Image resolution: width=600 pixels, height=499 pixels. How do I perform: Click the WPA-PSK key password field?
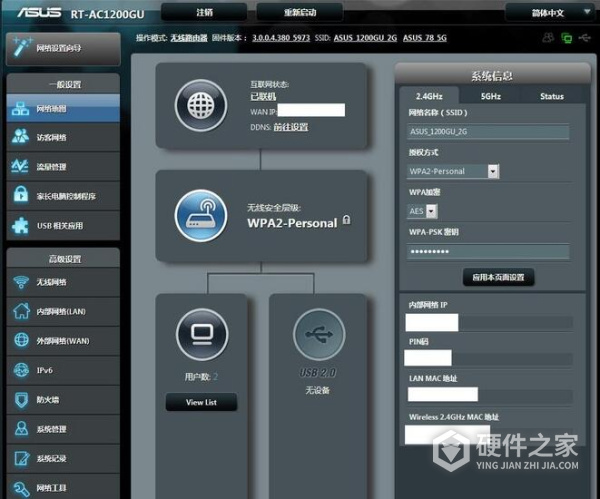[488, 251]
